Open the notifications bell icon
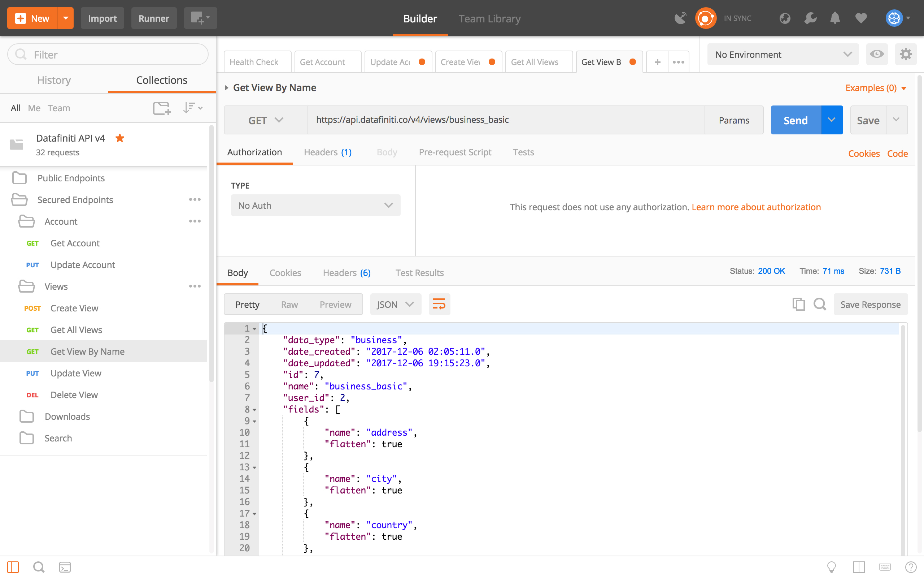This screenshot has height=578, width=924. pyautogui.click(x=835, y=18)
